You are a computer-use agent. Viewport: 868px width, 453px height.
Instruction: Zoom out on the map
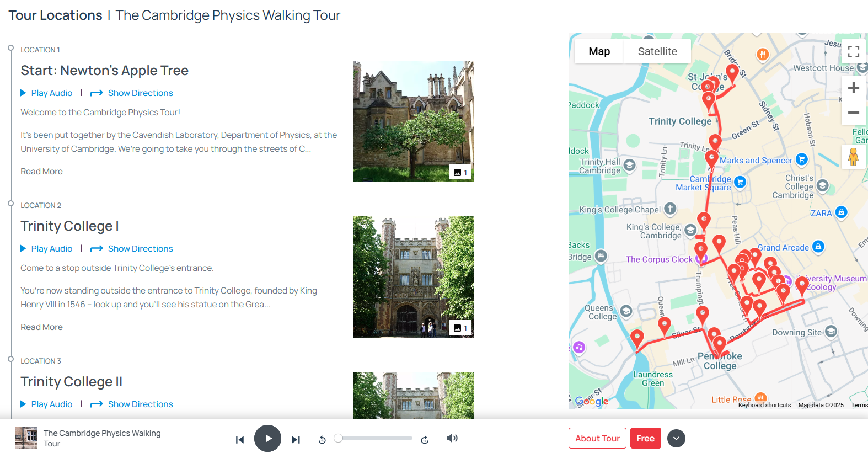point(854,113)
